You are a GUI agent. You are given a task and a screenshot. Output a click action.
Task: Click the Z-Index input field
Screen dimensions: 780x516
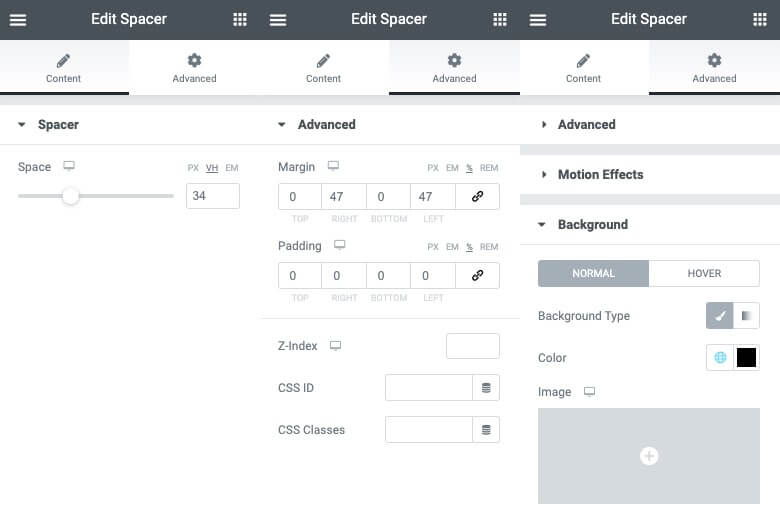coord(473,346)
